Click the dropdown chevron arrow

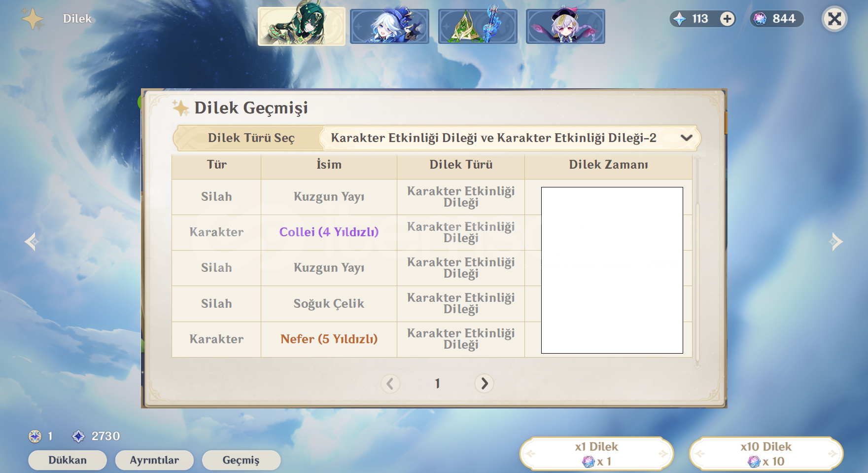(687, 138)
